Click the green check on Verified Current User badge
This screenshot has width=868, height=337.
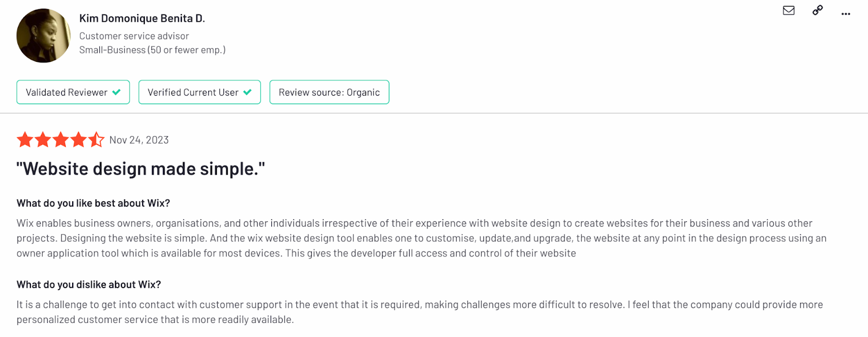coord(248,92)
